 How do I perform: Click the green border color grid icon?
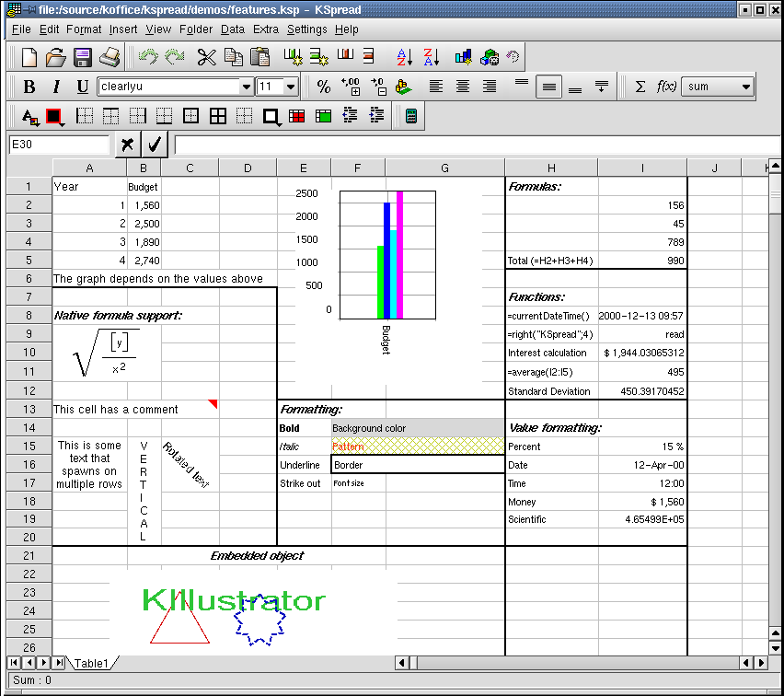pos(323,117)
